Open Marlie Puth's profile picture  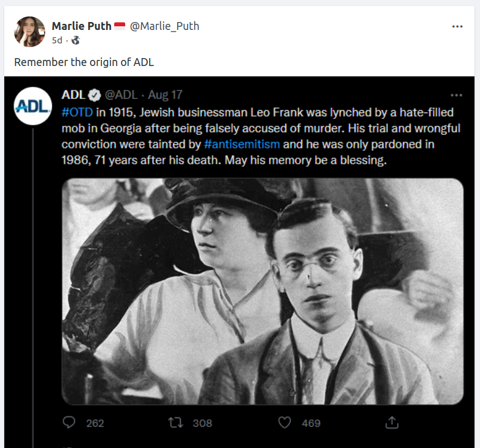pyautogui.click(x=30, y=32)
